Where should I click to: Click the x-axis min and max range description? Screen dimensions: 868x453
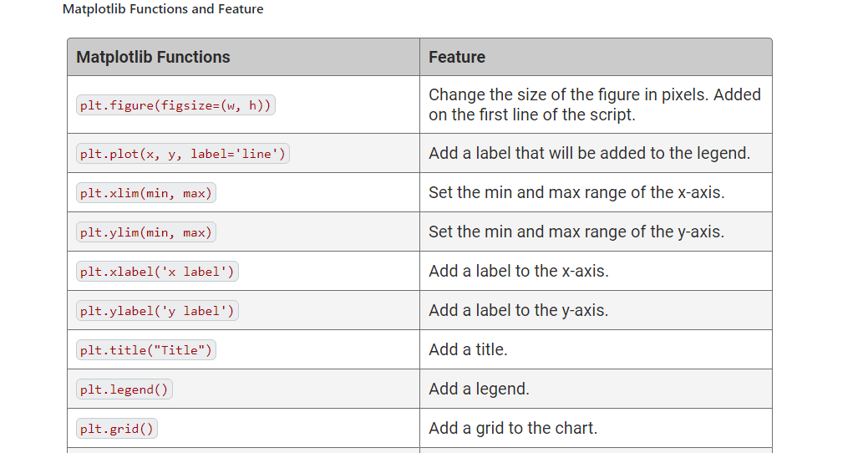[576, 192]
